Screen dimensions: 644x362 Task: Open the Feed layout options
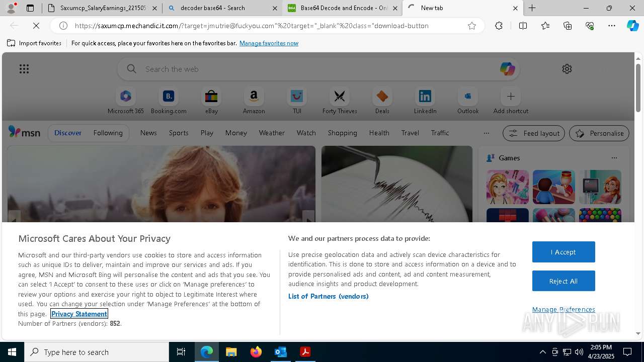[533, 133]
